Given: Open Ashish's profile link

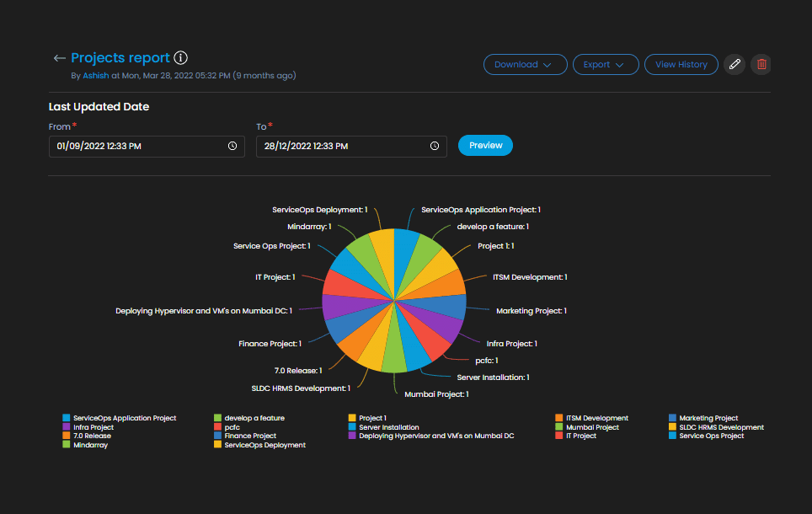Looking at the screenshot, I should tap(95, 75).
